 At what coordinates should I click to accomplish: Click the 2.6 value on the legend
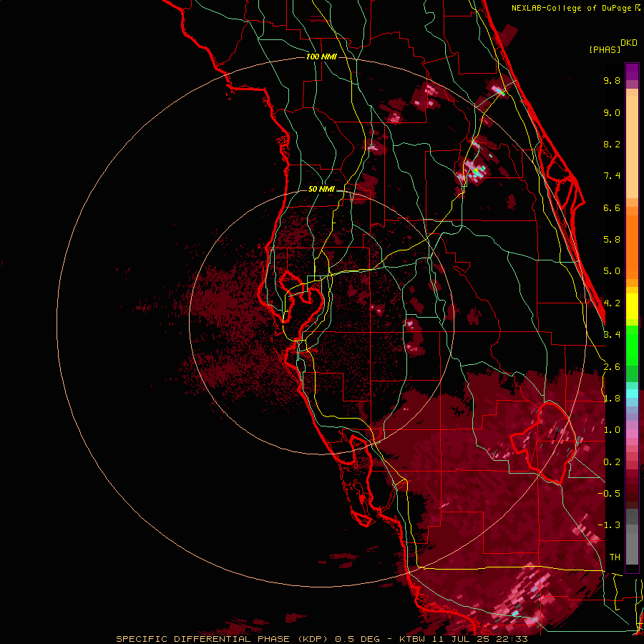pos(612,367)
